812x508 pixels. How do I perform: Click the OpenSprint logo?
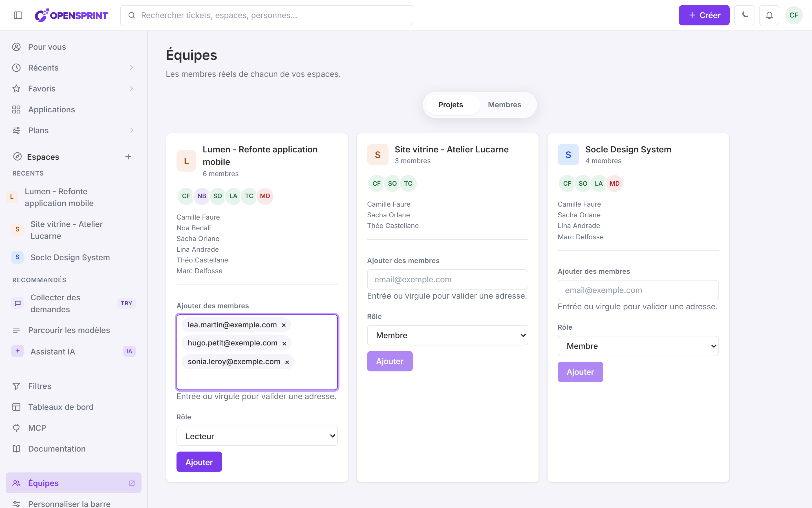click(x=71, y=15)
